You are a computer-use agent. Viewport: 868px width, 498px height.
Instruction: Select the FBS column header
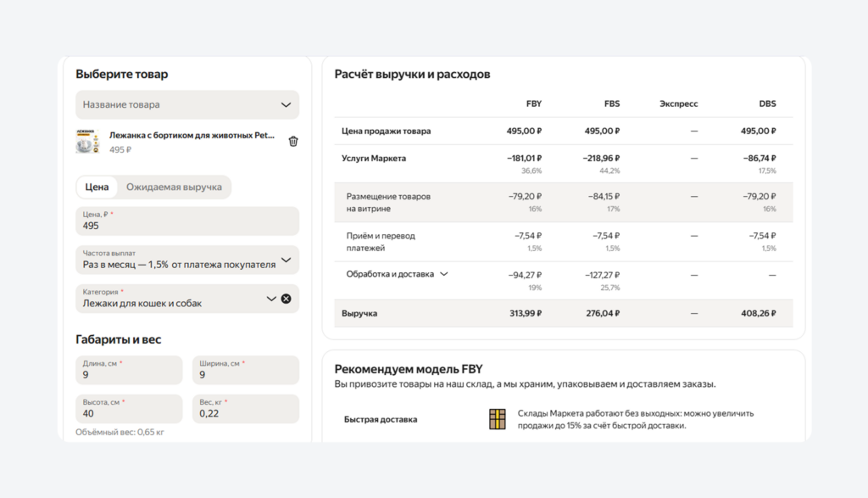(x=611, y=104)
